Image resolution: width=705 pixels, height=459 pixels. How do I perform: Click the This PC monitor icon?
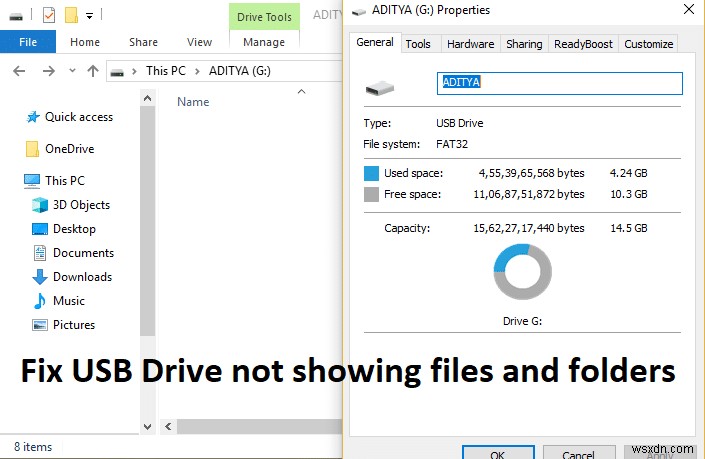(32, 181)
